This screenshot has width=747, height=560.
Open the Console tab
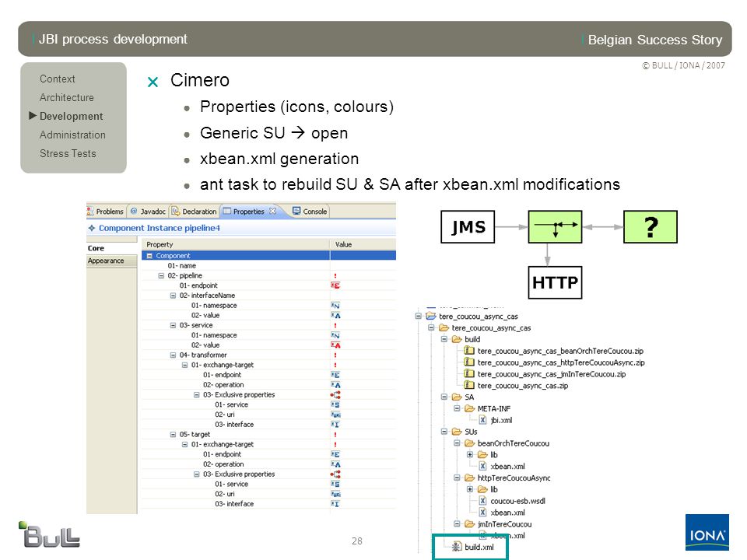(310, 212)
